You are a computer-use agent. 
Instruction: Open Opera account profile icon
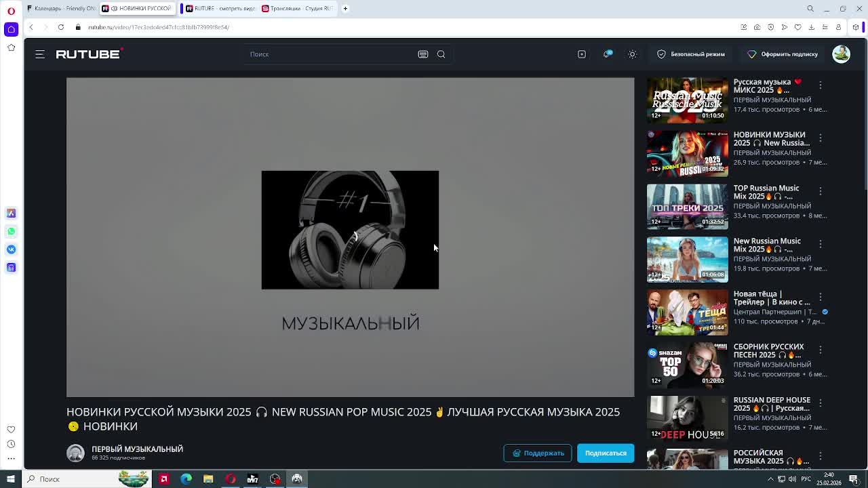pos(839,27)
